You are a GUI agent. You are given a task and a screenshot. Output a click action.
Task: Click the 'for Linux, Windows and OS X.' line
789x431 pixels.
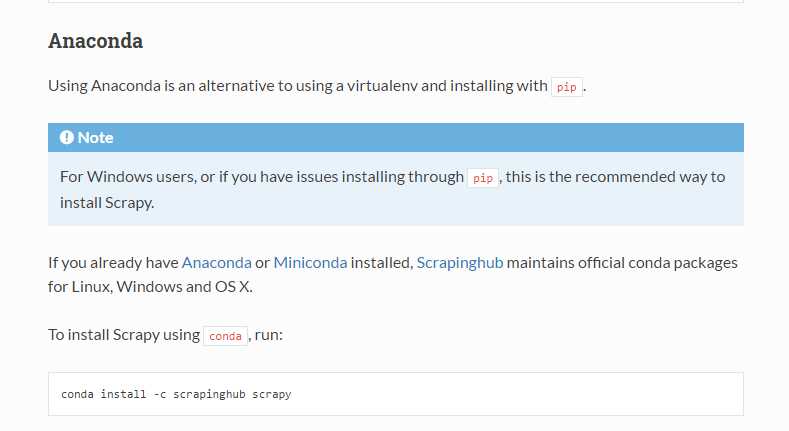[150, 287]
